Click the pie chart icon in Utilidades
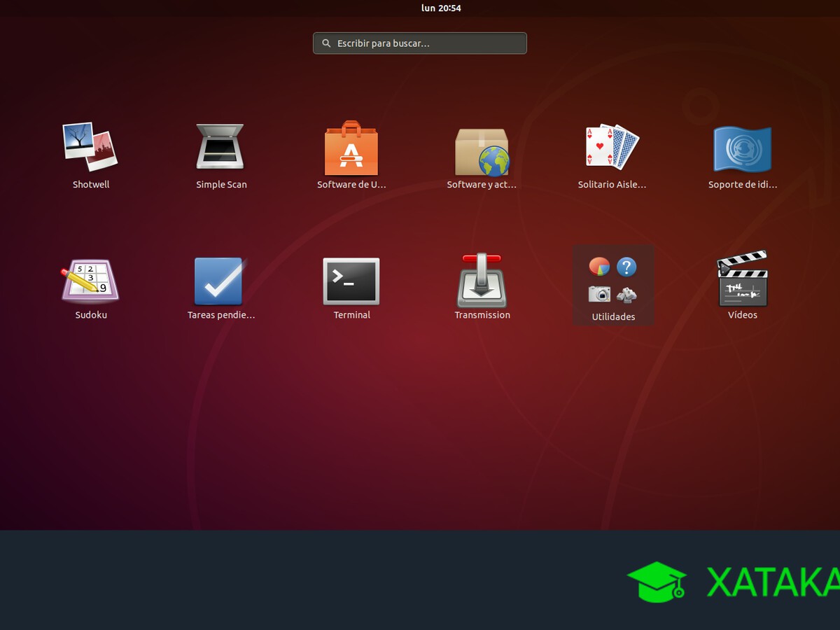The height and width of the screenshot is (630, 840). click(x=599, y=267)
